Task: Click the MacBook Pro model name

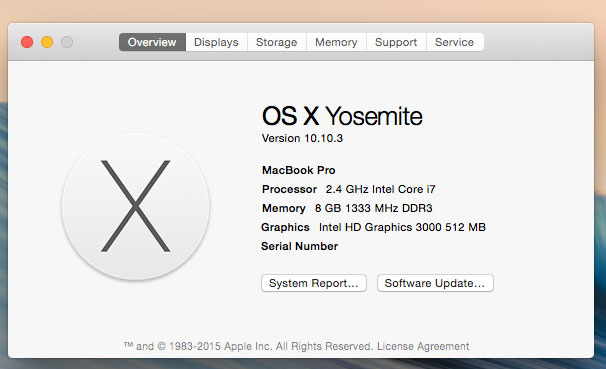Action: [299, 170]
